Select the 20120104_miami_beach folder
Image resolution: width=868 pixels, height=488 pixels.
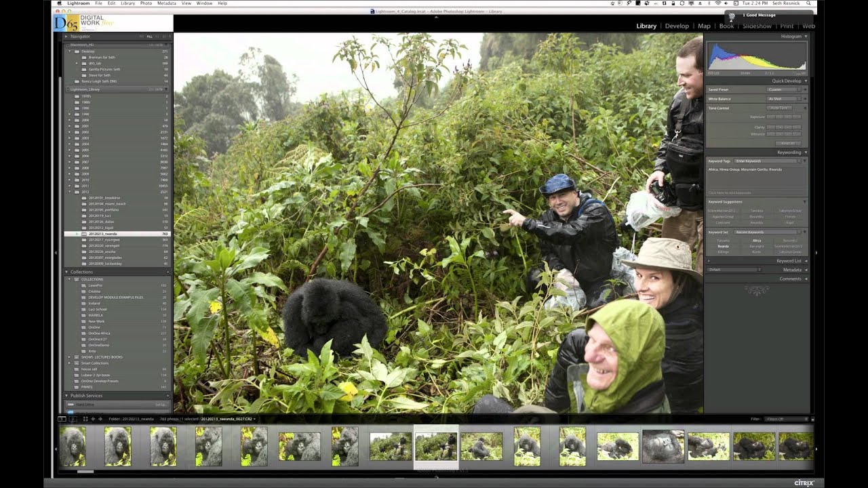coord(117,203)
